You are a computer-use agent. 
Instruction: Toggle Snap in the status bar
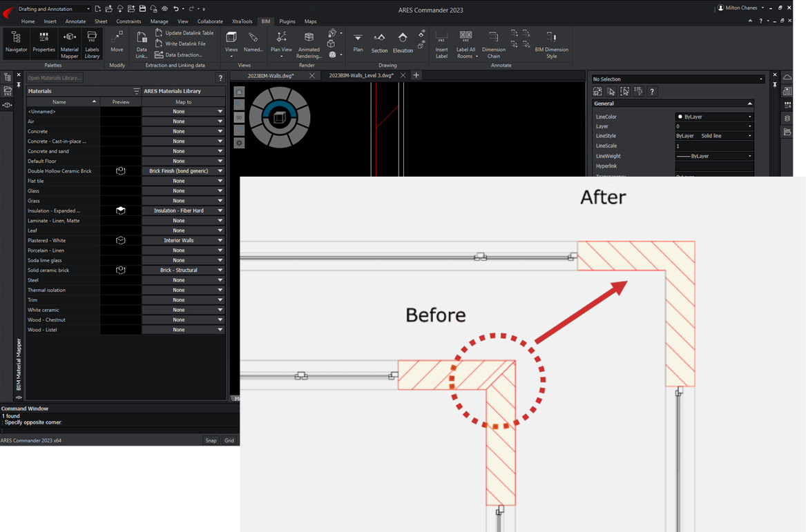click(x=211, y=441)
